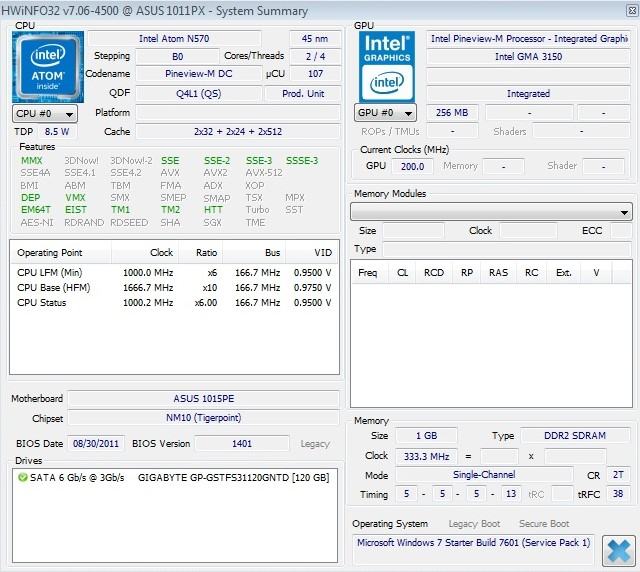The image size is (640, 572).
Task: Click the cache value 2x32 + 2x24 + 2x512
Action: tap(238, 131)
